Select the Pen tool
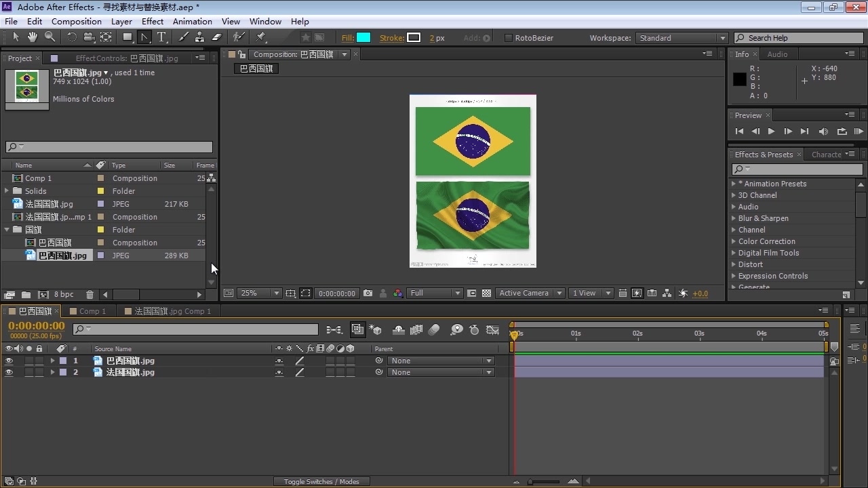The height and width of the screenshot is (488, 868). click(x=144, y=37)
